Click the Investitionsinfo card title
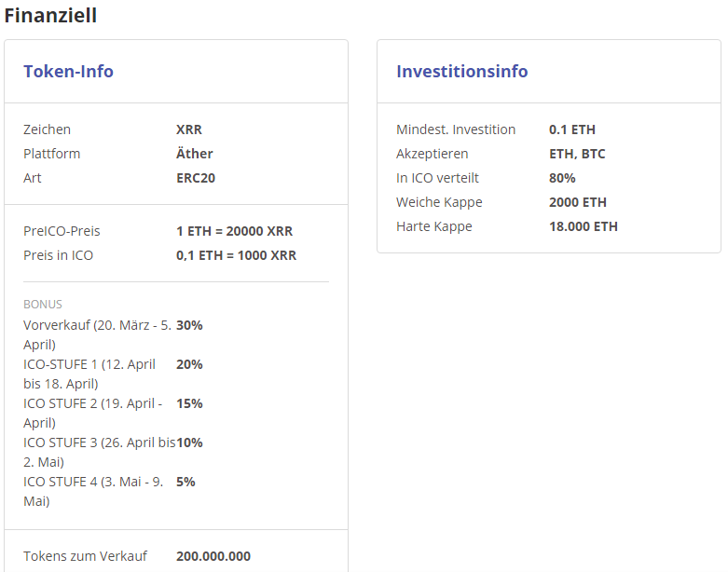728x572 pixels. pyautogui.click(x=461, y=71)
